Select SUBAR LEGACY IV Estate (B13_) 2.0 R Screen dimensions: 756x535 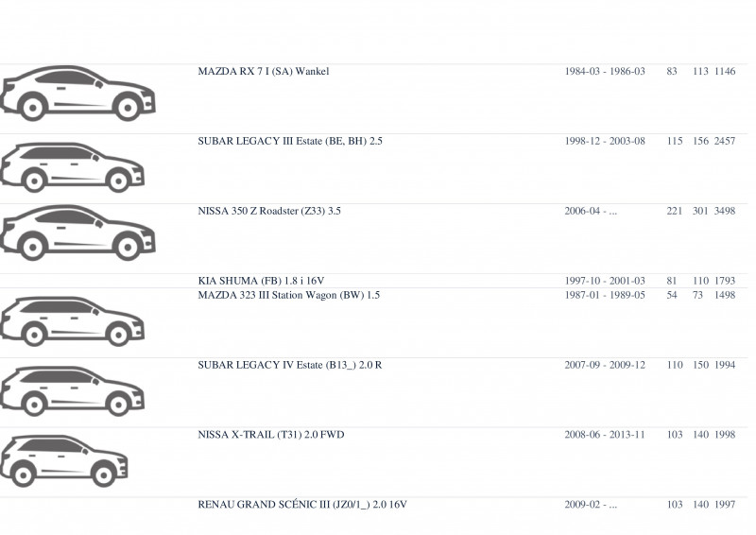290,365
